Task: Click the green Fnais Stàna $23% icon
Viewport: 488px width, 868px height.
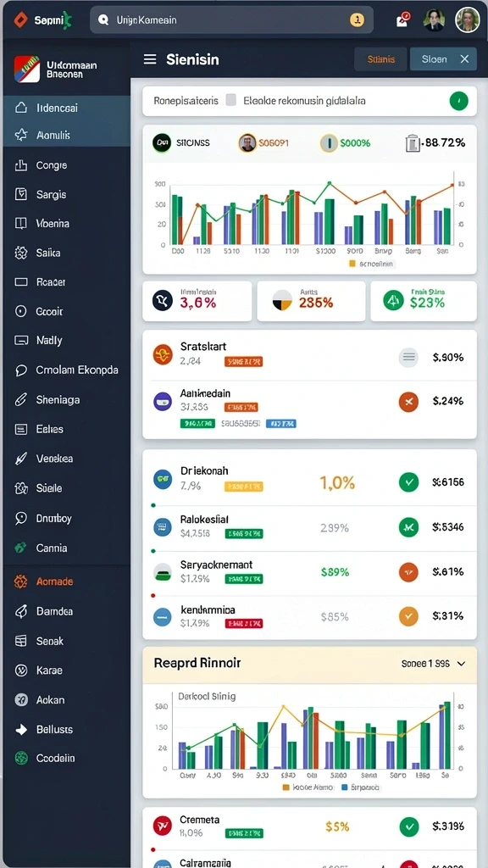Action: 393,301
